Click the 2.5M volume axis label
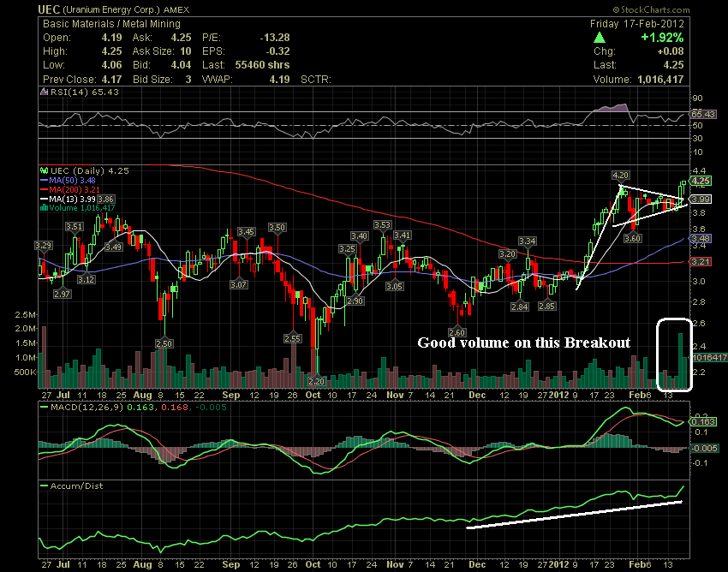Image resolution: width=728 pixels, height=572 pixels. (x=26, y=315)
